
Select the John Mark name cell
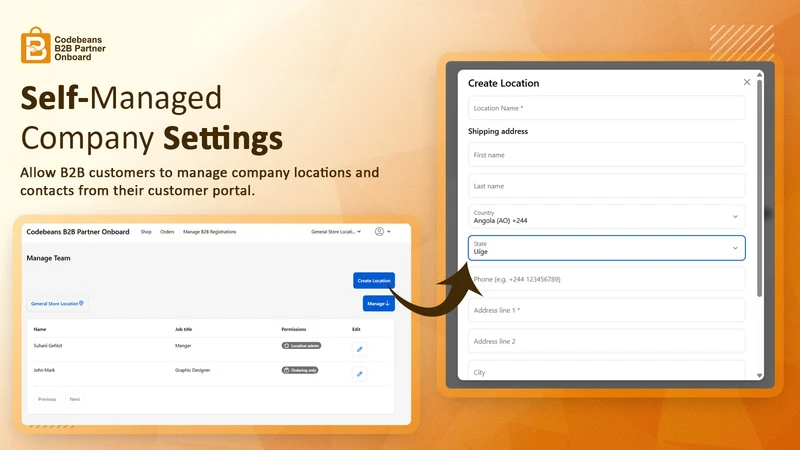(44, 370)
